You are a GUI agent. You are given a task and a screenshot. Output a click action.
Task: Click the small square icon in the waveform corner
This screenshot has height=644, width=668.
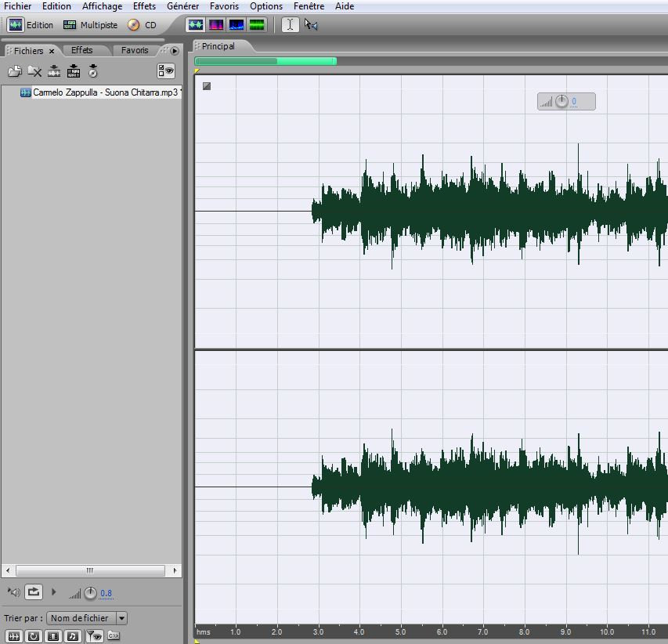[x=207, y=86]
